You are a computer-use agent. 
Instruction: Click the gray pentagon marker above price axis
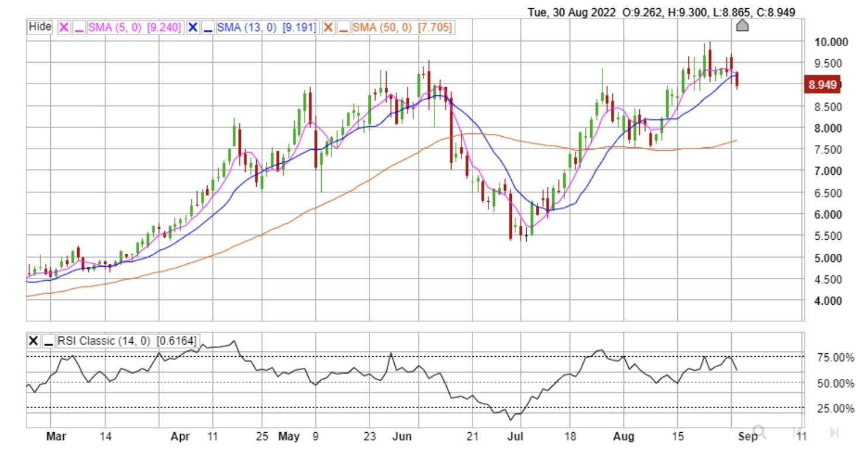pos(742,25)
